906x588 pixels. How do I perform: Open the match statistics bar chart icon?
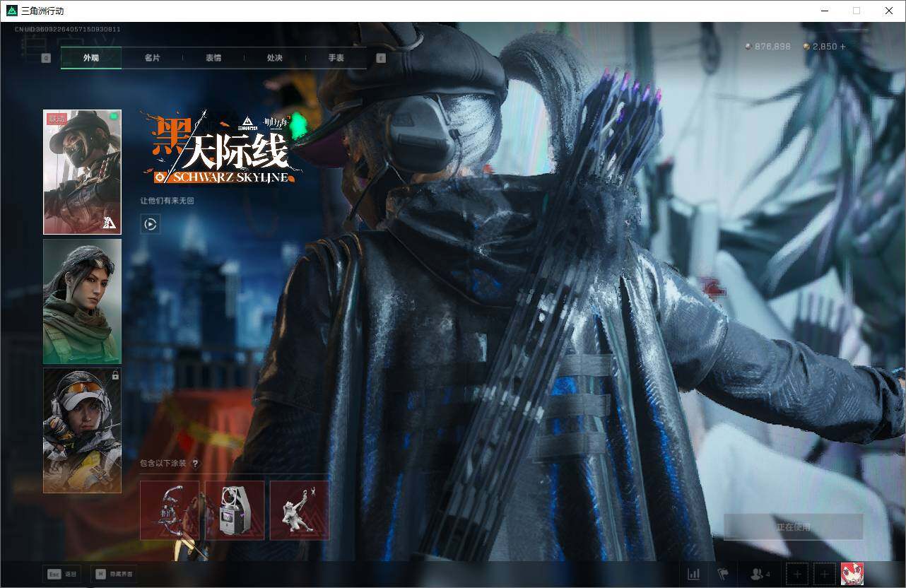[x=693, y=574]
